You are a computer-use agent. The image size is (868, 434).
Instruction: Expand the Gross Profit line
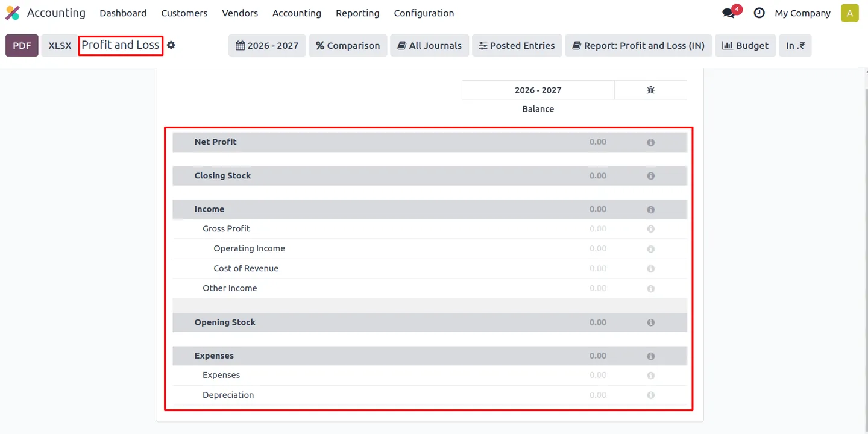226,228
